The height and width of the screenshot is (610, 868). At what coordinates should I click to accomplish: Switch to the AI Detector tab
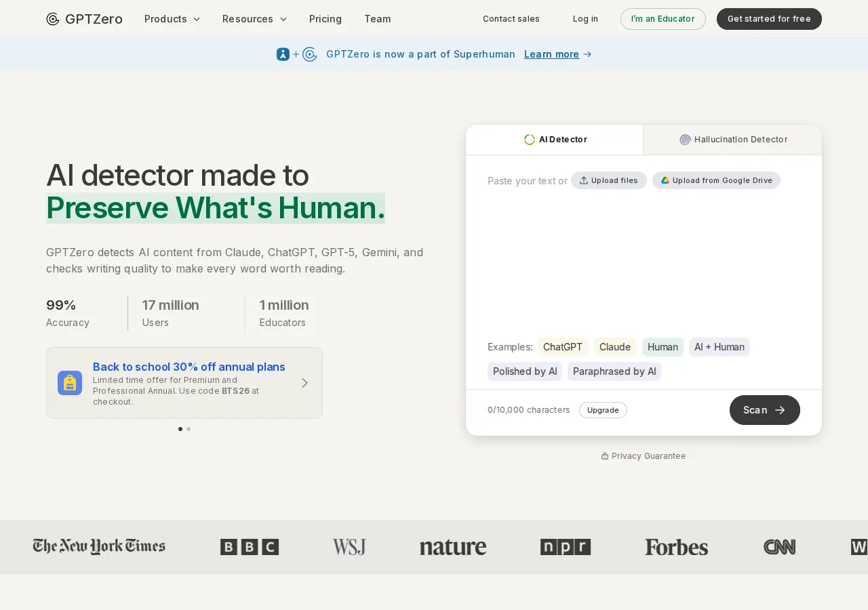[x=555, y=140]
